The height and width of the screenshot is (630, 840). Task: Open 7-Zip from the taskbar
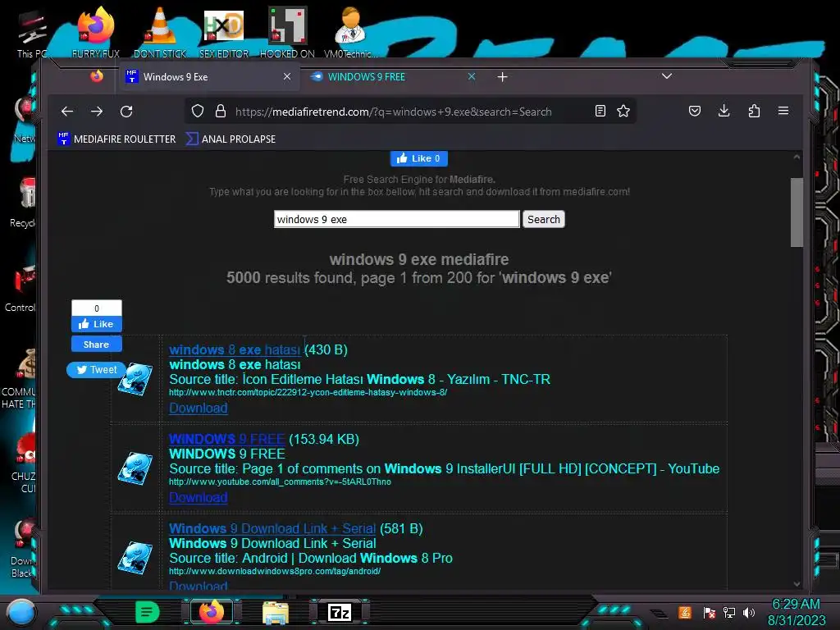tap(340, 612)
